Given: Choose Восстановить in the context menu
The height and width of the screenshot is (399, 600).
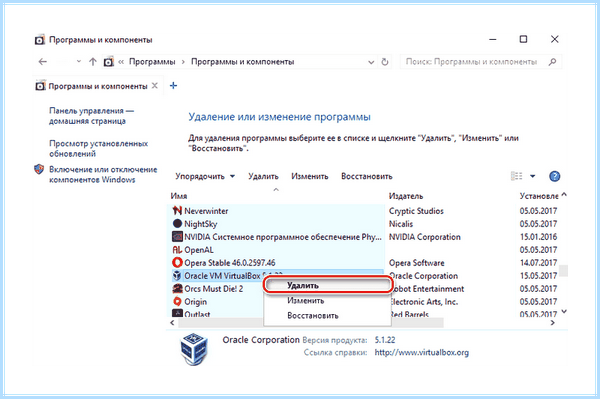Looking at the screenshot, I should [x=327, y=316].
